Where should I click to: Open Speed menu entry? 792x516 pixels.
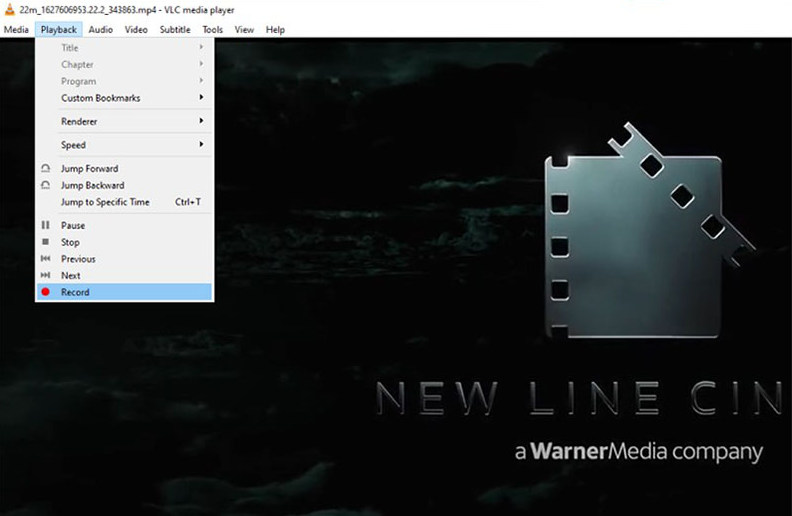pyautogui.click(x=124, y=144)
